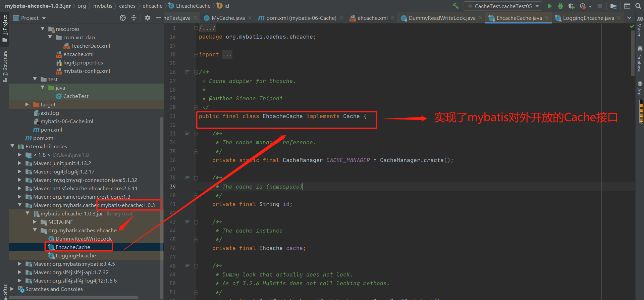This screenshot has height=300, width=644.
Task: Select CacheTest class in tree
Action: click(x=72, y=96)
